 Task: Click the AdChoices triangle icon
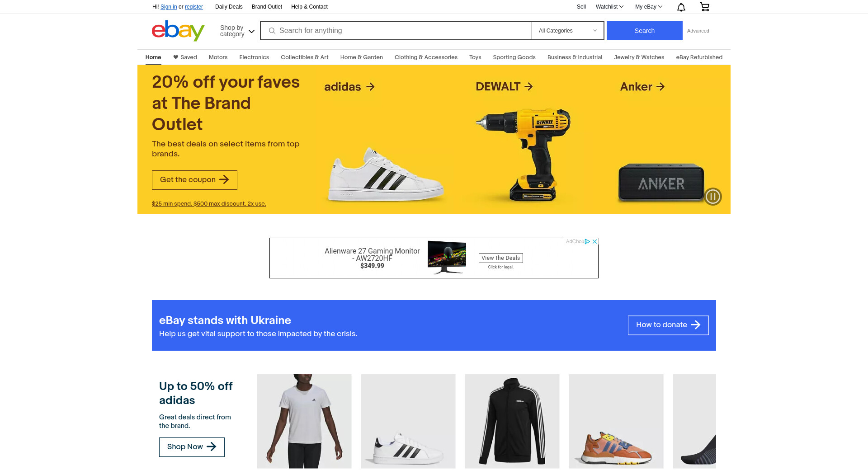click(587, 241)
